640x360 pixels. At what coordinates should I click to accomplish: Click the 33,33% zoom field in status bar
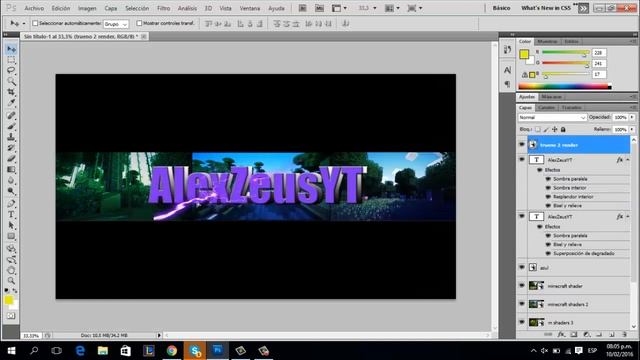pos(31,336)
